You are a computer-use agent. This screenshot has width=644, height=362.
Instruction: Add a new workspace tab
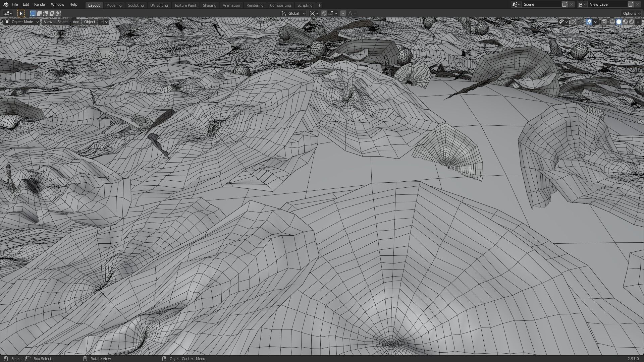[319, 5]
